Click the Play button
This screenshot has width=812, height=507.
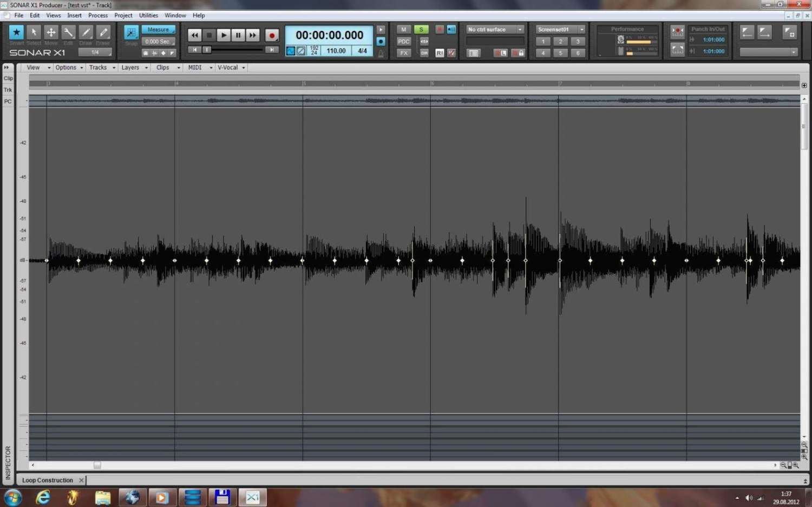pyautogui.click(x=223, y=35)
